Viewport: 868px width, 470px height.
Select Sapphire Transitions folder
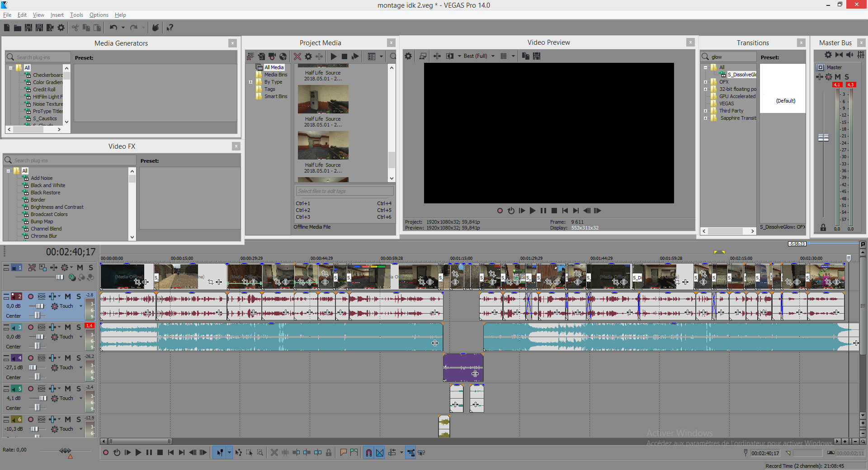[x=738, y=118]
